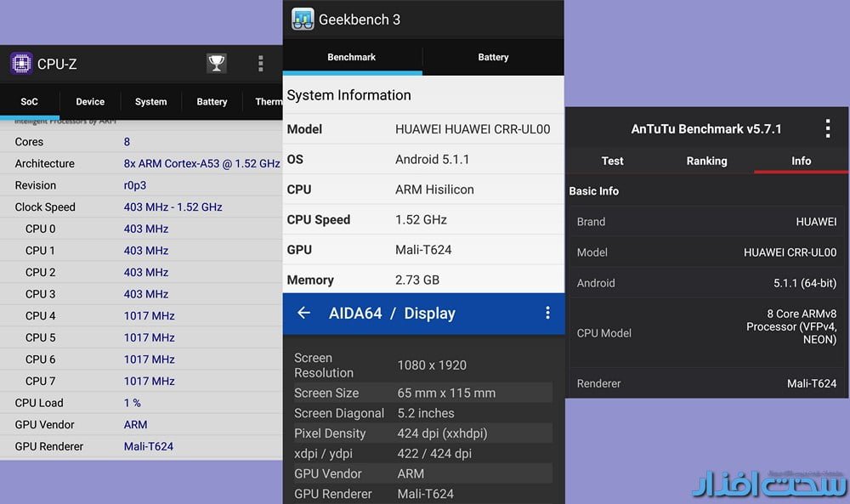
Task: Select the SoC tab in CPU-Z
Action: pyautogui.click(x=29, y=102)
